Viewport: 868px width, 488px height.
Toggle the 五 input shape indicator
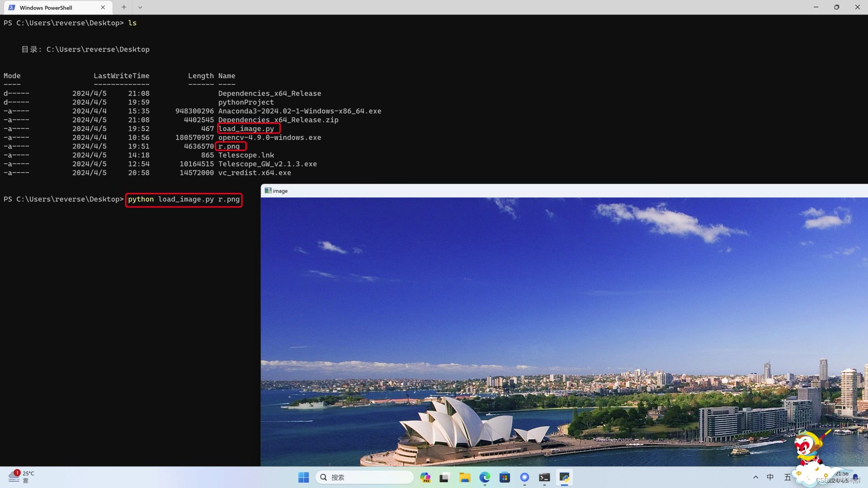(x=788, y=477)
